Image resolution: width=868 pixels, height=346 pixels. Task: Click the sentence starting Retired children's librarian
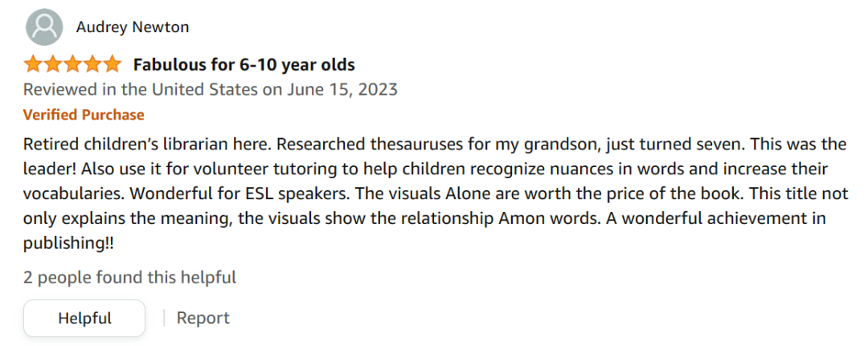148,145
